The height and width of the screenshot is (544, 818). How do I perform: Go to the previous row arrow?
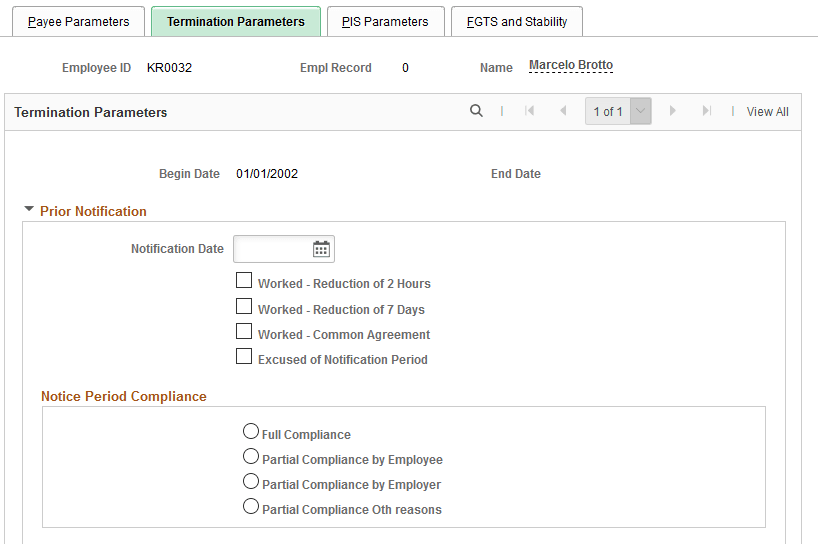(563, 111)
